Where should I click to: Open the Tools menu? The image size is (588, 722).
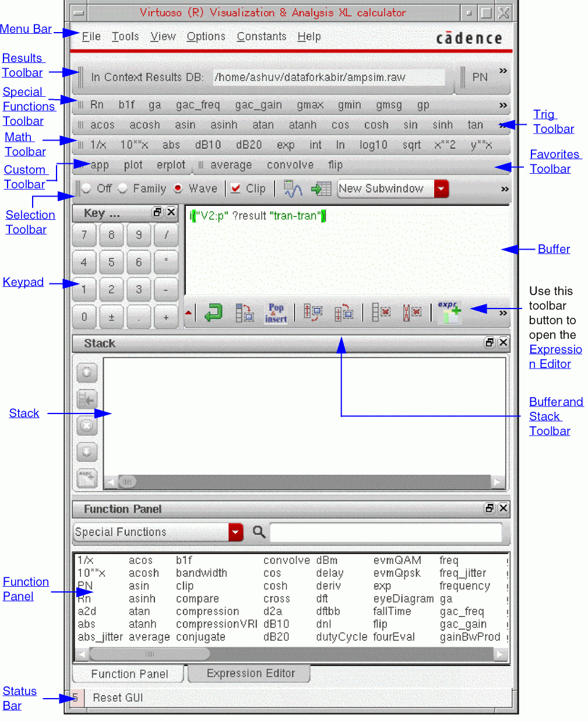[125, 36]
